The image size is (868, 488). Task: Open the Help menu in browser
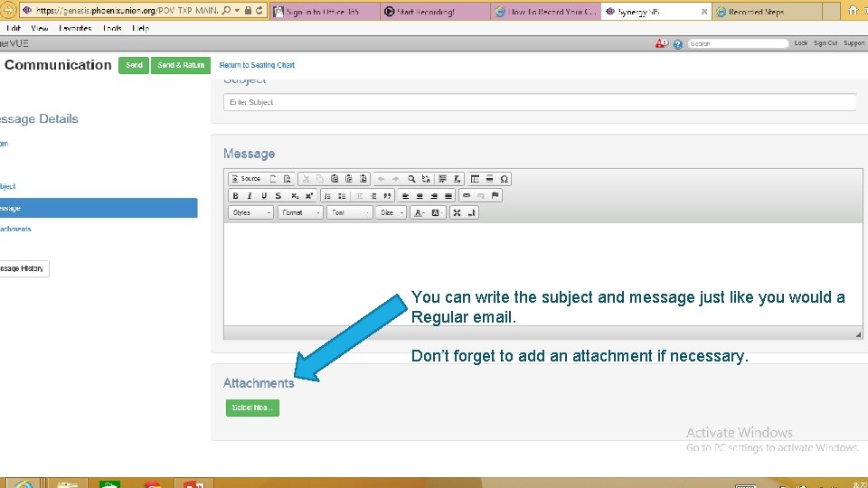[x=141, y=28]
